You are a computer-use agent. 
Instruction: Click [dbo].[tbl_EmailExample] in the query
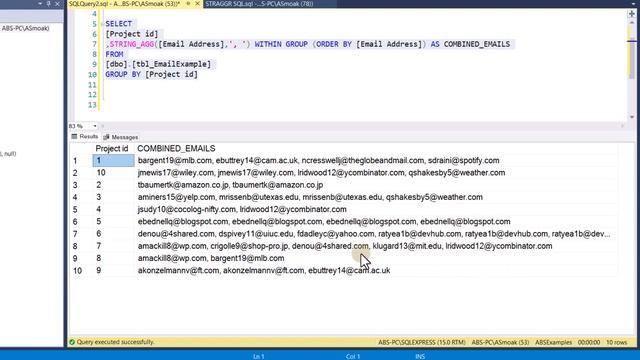click(158, 64)
